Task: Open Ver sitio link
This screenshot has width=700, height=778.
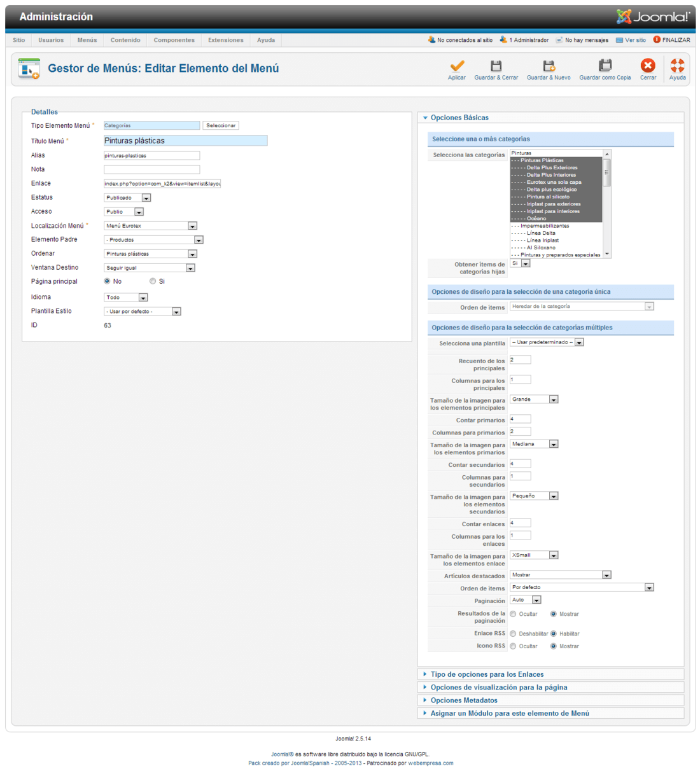Action: 631,40
